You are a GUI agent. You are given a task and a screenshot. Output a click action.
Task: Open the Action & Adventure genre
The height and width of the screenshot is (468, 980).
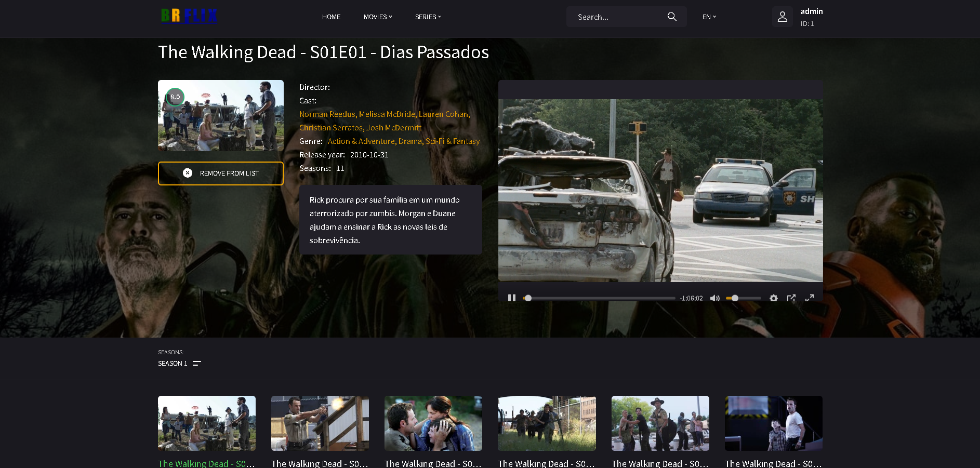click(361, 141)
